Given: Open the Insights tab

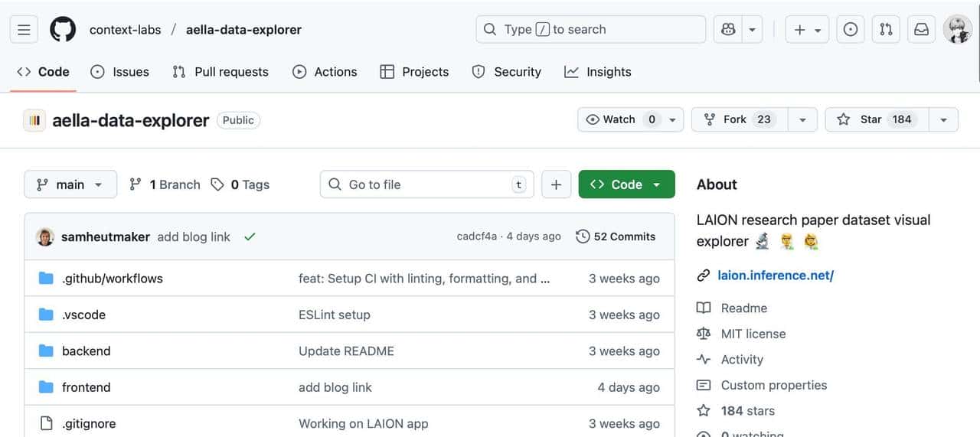Looking at the screenshot, I should click(x=598, y=72).
